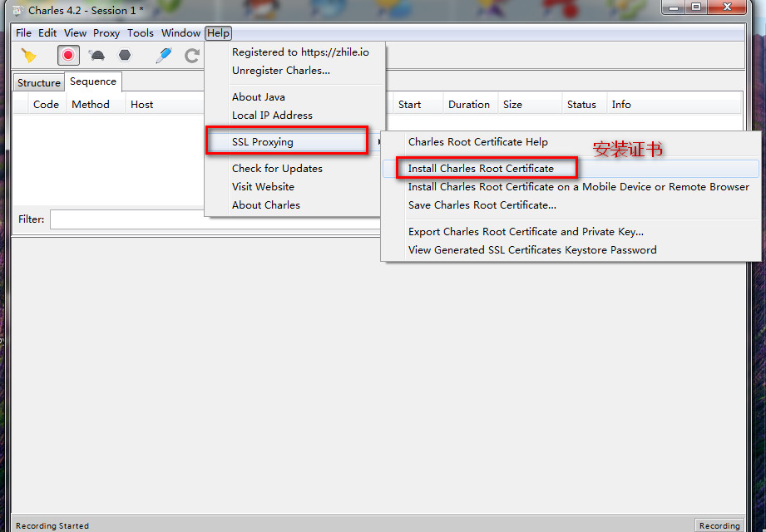Viewport: 766px width, 532px height.
Task: Click Registered to https://zhile.io entry
Action: [300, 52]
